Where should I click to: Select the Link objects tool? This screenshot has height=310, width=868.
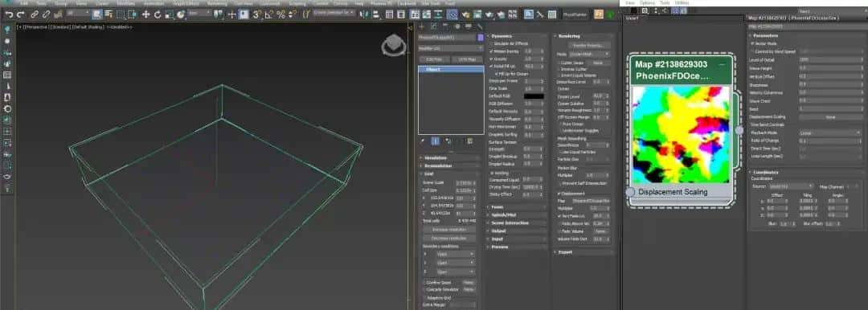pos(35,14)
